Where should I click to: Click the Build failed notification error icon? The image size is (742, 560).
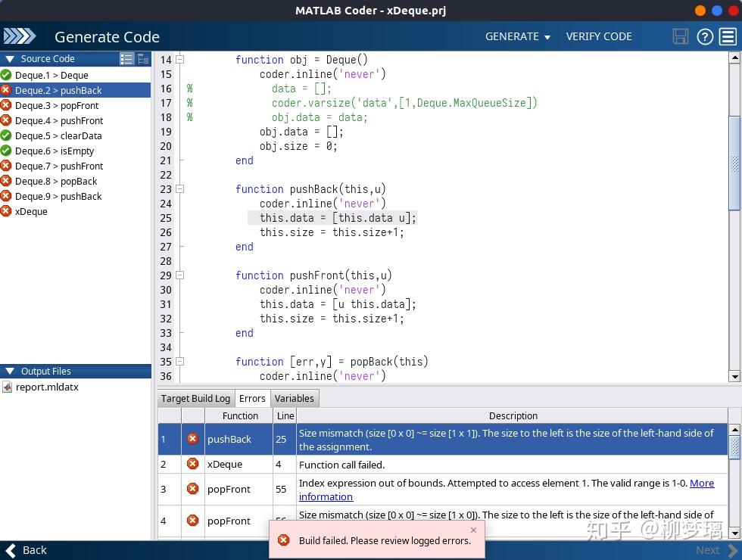pyautogui.click(x=283, y=540)
